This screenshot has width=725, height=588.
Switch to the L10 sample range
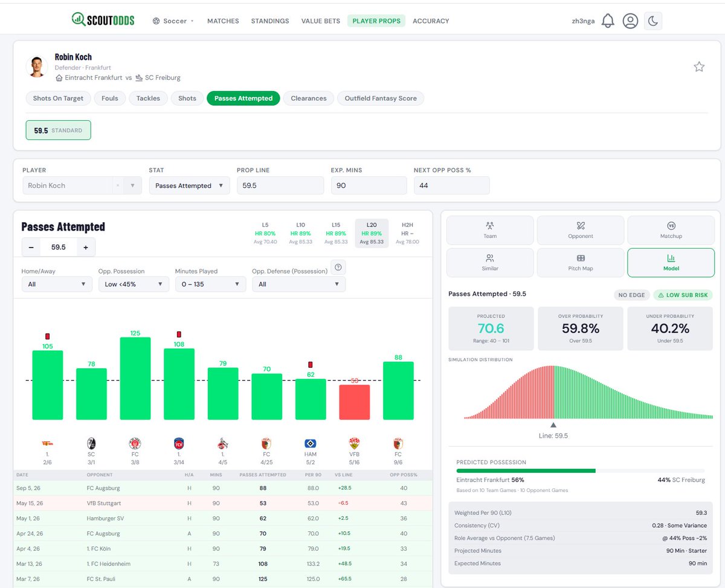click(300, 233)
